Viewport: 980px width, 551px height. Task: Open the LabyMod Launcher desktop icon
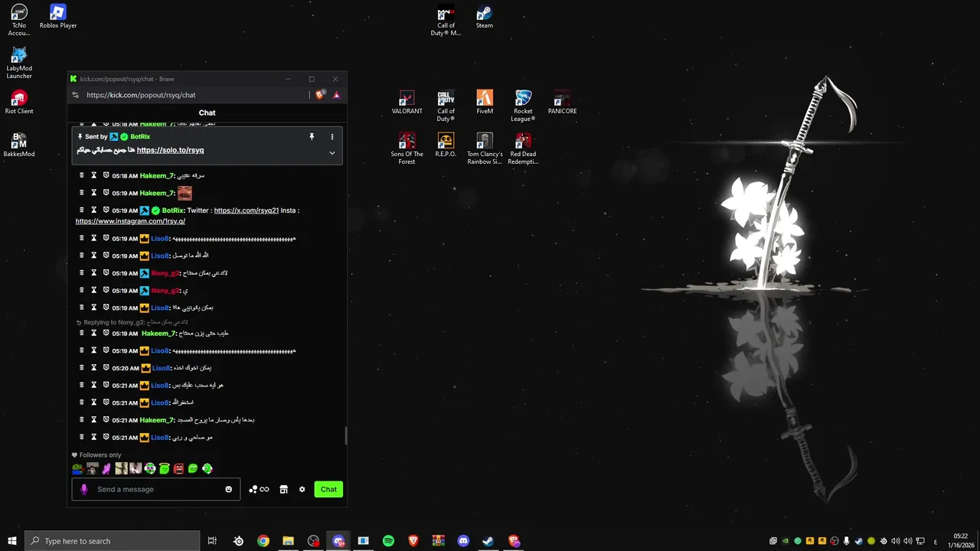click(19, 63)
